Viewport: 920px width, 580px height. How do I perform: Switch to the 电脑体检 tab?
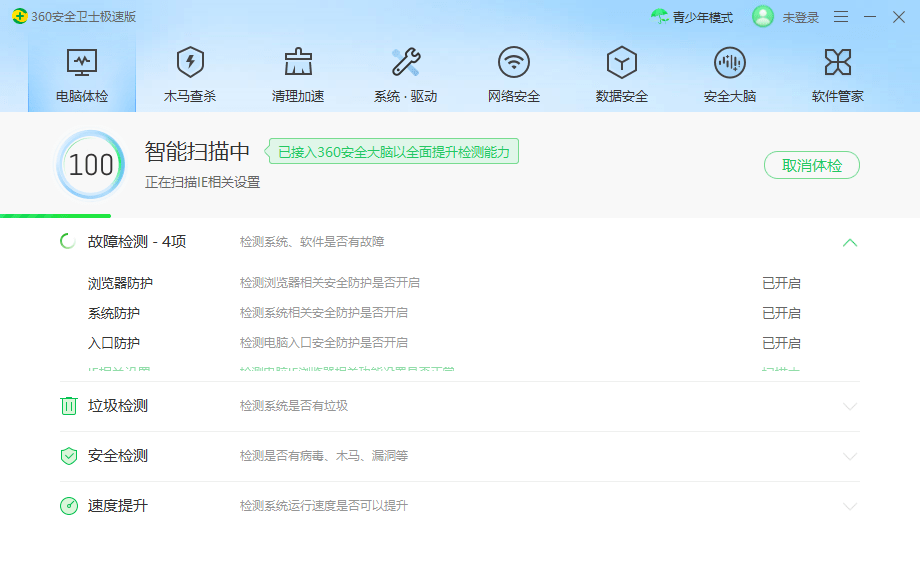coord(82,72)
